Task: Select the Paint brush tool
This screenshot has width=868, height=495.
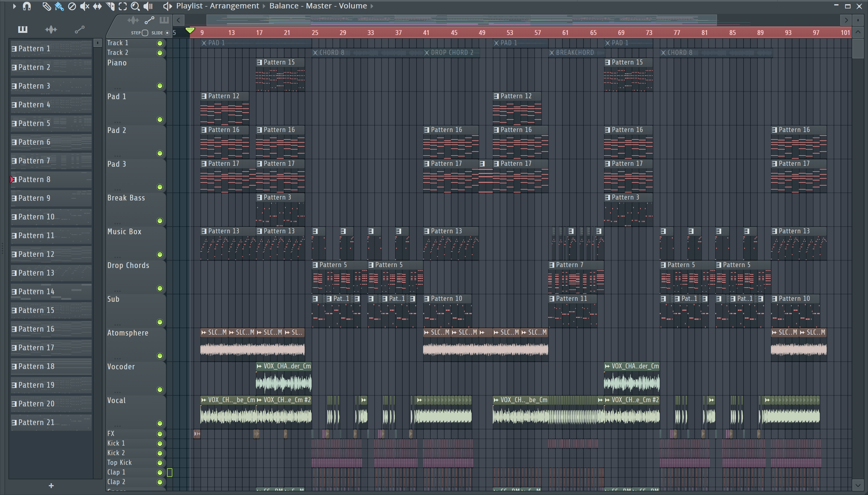Action: (x=59, y=6)
